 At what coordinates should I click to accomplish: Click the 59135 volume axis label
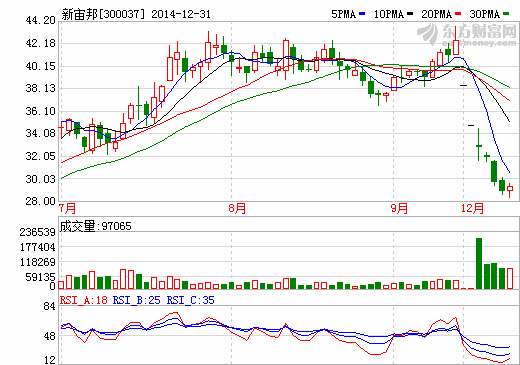(41, 277)
